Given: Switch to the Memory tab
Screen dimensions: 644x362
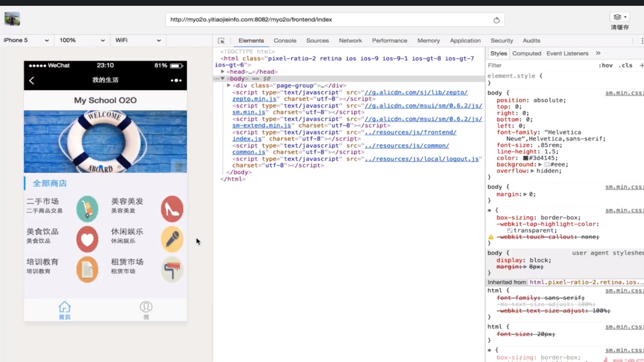Looking at the screenshot, I should (x=429, y=41).
